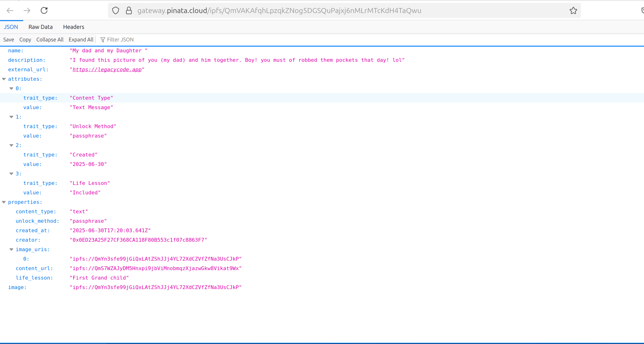The image size is (644, 344).
Task: Click the Filter JSON funnel icon
Action: (103, 40)
